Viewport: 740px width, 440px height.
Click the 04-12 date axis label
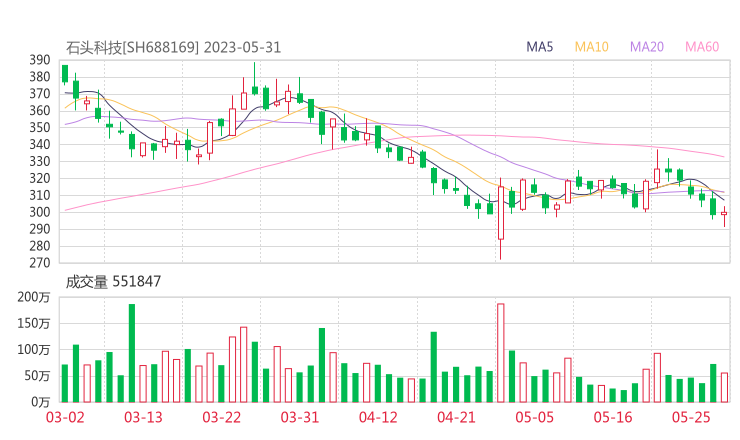378,417
